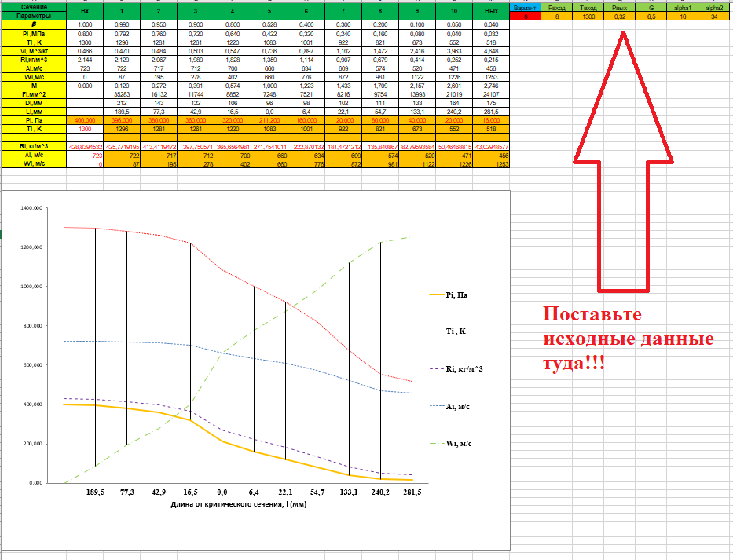Click the "Рвход" input header cell
Image resolution: width=733 pixels, height=560 pixels.
point(556,8)
